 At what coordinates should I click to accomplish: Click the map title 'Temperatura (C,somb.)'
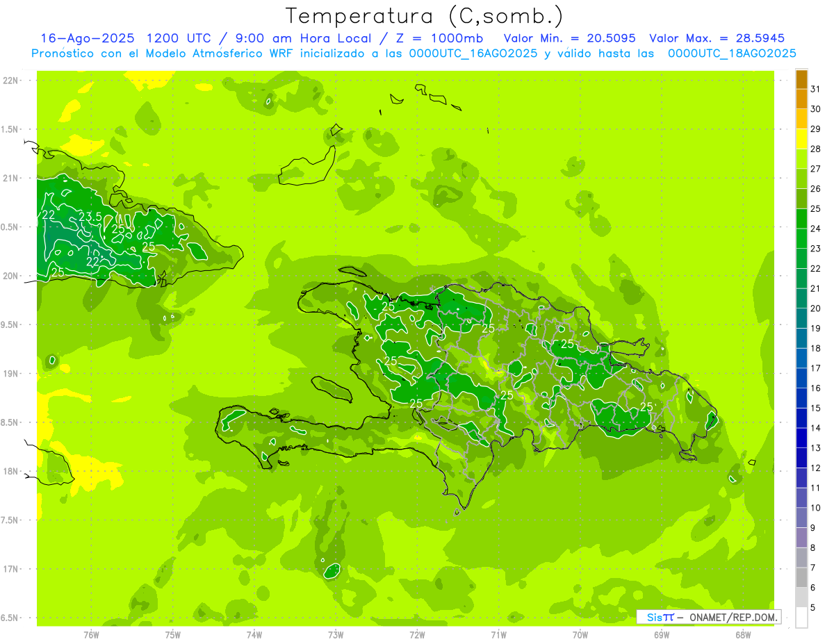coord(424,16)
